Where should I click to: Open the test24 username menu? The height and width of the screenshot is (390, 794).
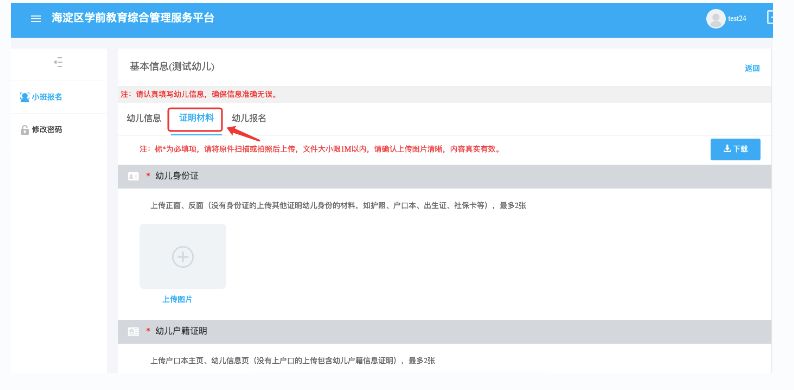tap(737, 19)
